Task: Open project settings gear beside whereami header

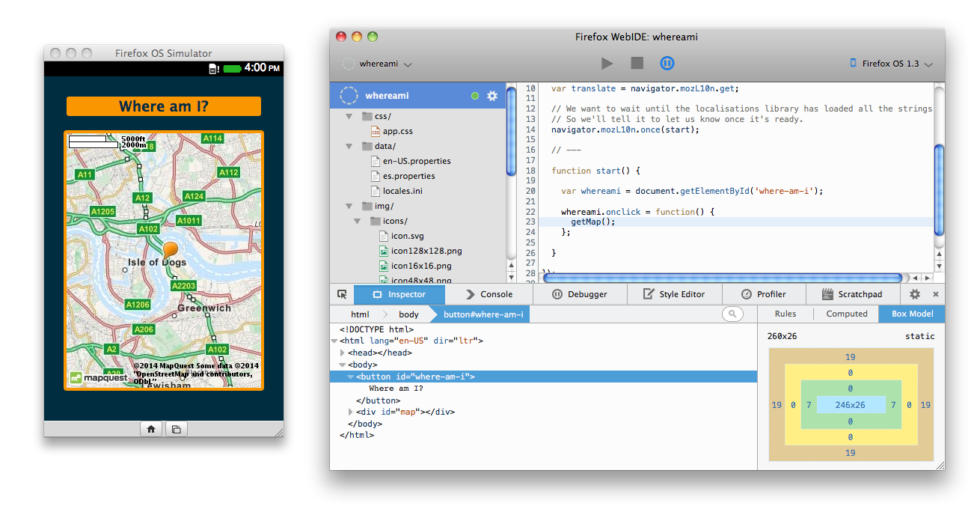Action: click(492, 96)
